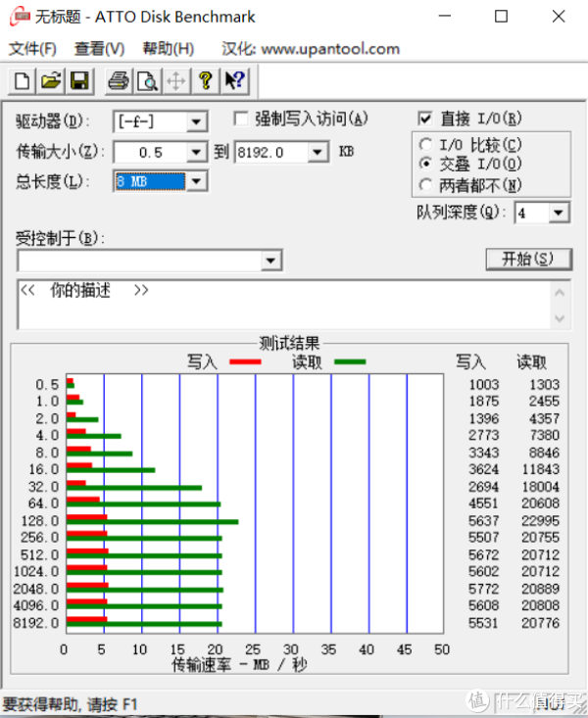Open the 文件(F) menu
Image resolution: width=588 pixels, height=718 pixels.
32,49
